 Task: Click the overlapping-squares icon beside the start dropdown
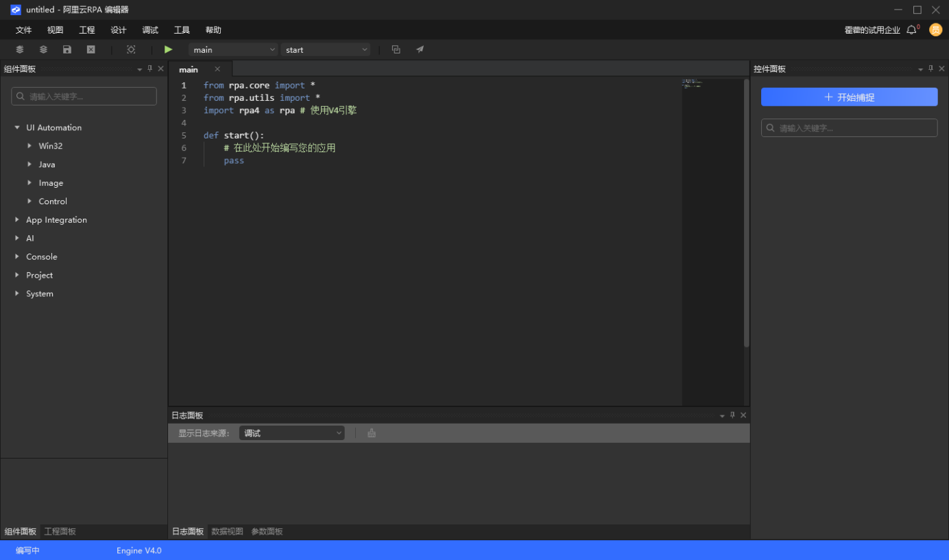coord(396,49)
